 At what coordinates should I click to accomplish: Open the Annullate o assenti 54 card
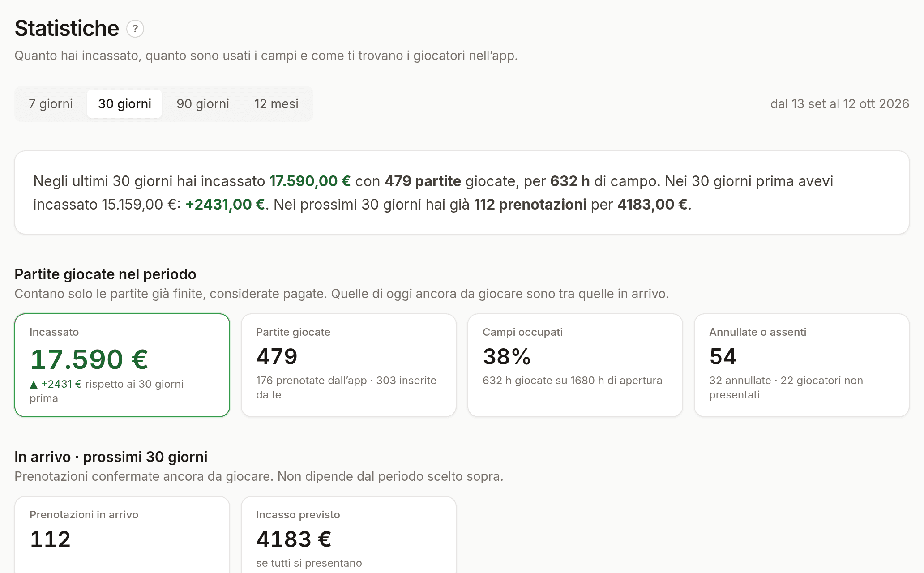[802, 365]
